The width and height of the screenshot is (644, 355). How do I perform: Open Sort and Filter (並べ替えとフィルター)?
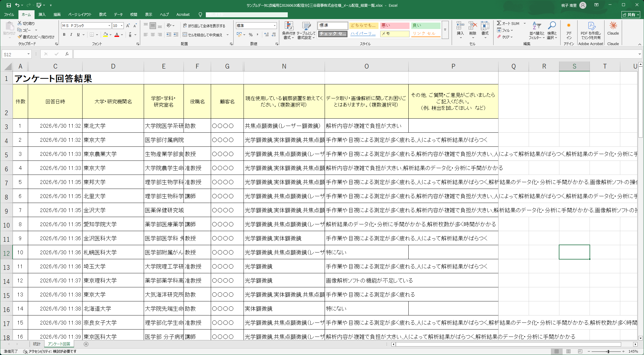537,30
